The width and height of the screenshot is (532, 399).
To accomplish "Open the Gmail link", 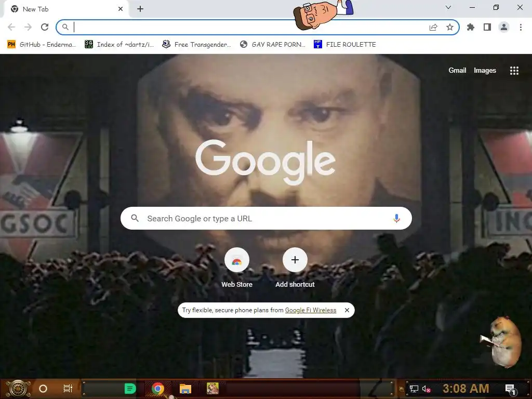I will click(x=457, y=70).
